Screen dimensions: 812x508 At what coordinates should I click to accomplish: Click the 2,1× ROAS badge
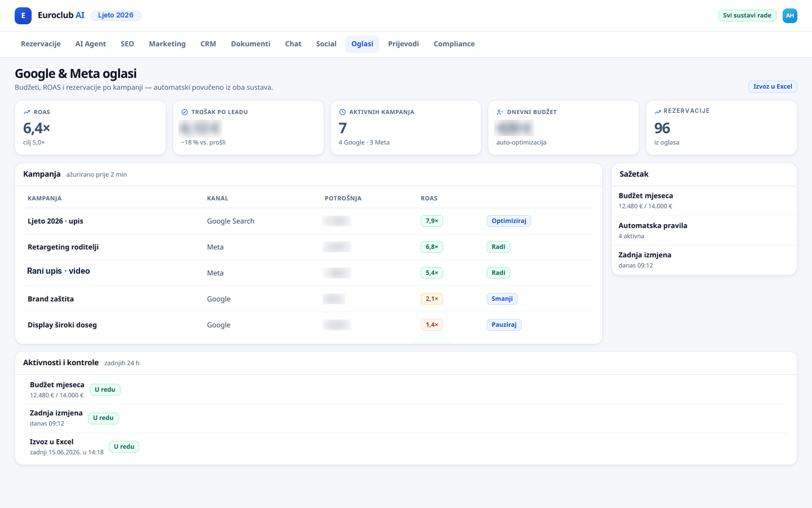[432, 299]
